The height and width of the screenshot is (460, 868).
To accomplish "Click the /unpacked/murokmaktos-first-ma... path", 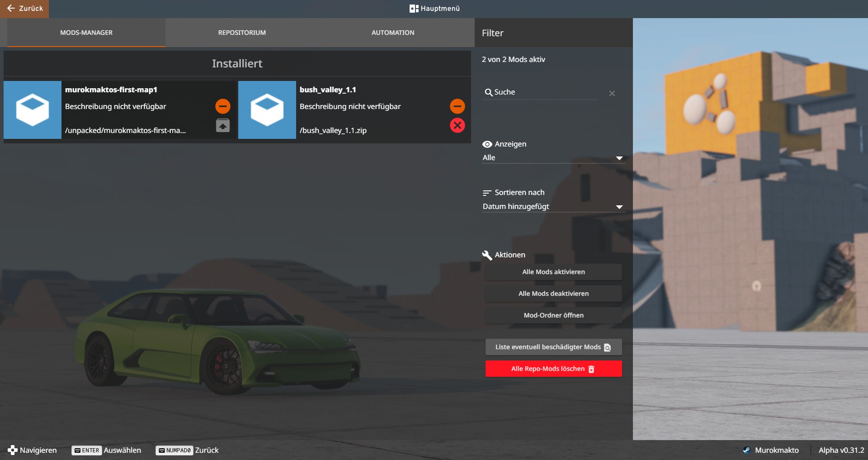I will (125, 130).
